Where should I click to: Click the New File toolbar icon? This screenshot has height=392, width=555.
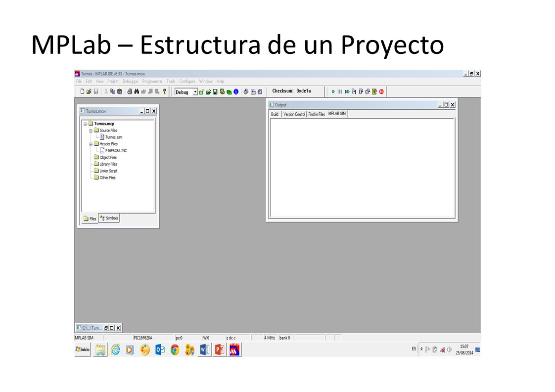[82, 91]
